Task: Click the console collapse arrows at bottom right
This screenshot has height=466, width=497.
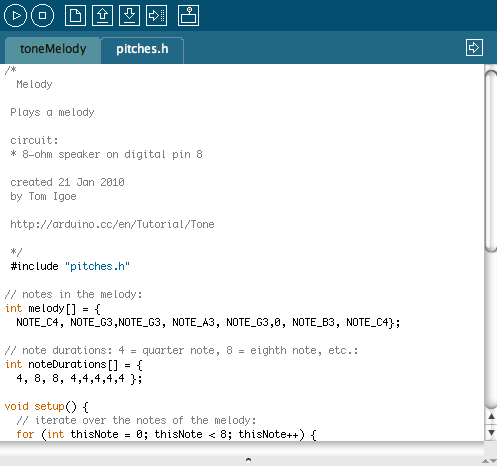Action: coord(489,461)
